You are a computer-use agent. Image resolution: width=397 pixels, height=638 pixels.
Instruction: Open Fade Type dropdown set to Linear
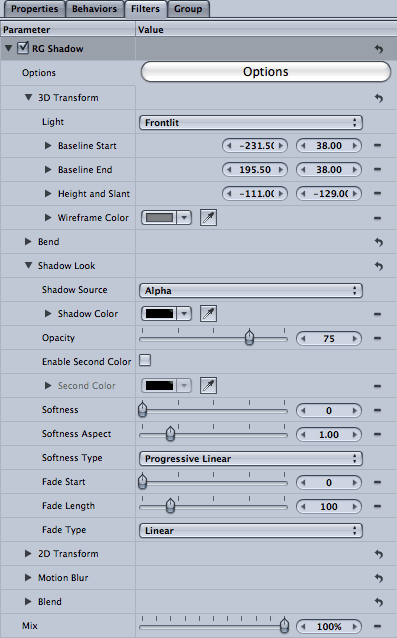tap(251, 531)
